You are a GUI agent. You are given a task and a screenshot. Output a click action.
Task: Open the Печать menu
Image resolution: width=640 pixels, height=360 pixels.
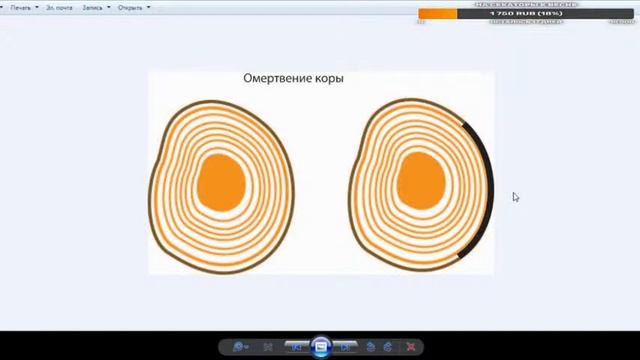point(20,8)
